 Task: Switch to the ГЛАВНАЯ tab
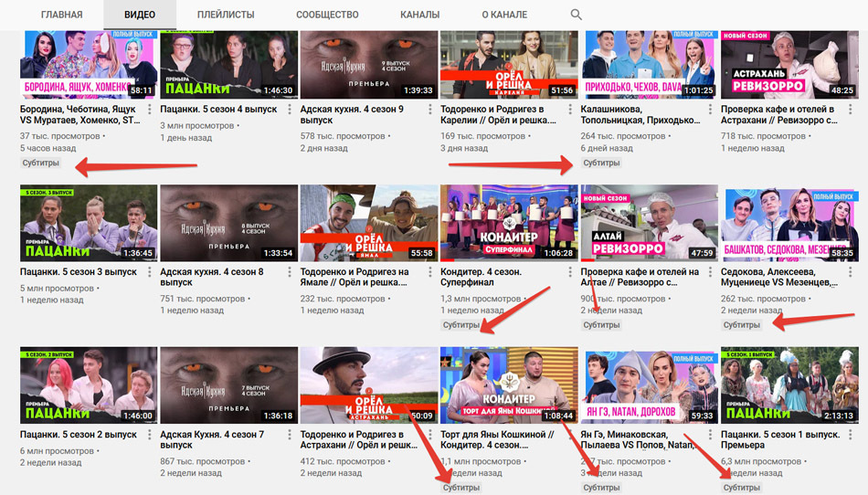[61, 15]
